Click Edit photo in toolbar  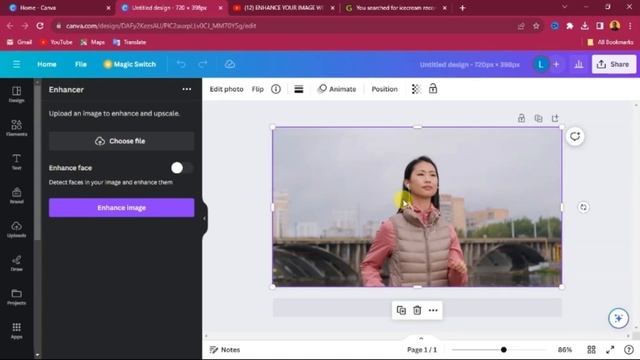[227, 89]
